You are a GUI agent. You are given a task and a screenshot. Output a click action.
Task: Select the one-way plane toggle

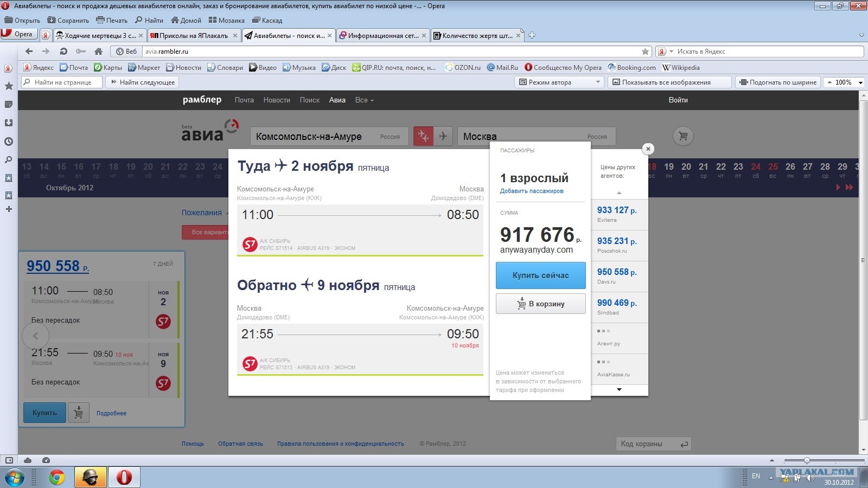(x=443, y=136)
